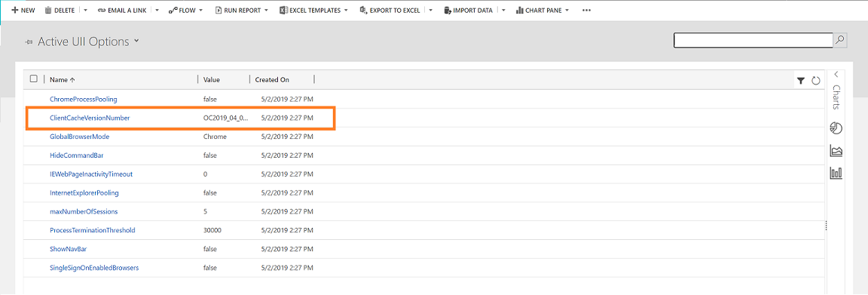Click the Import Data icon
The height and width of the screenshot is (295, 868).
(447, 11)
